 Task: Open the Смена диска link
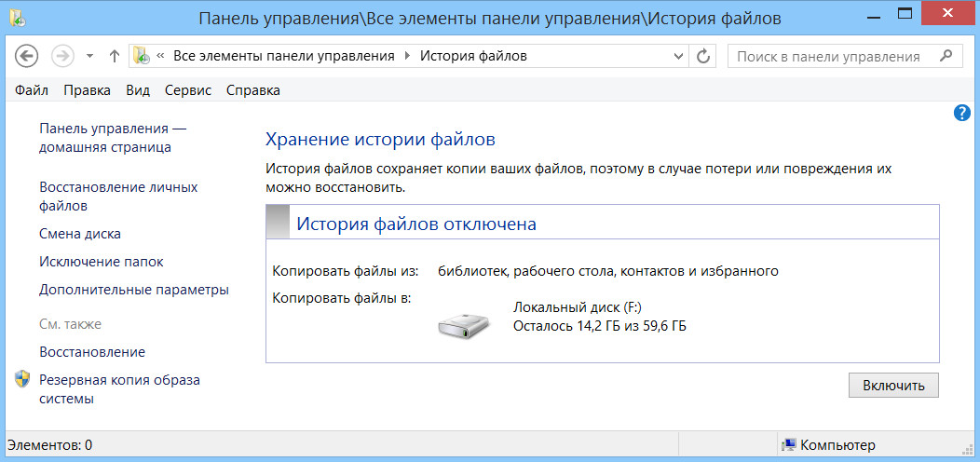(80, 234)
